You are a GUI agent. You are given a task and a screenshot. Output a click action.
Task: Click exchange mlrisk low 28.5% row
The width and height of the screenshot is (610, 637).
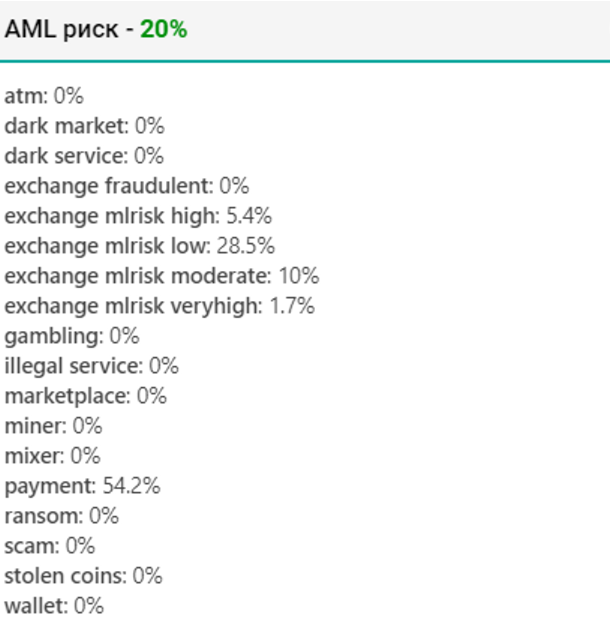[139, 246]
